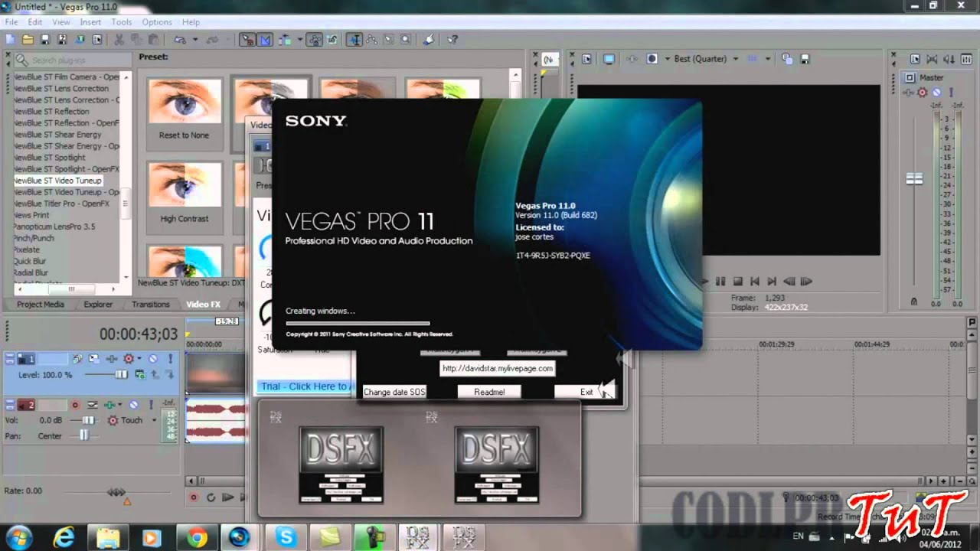980x551 pixels.
Task: Click Video track 1 Track Motion icon
Action: click(x=93, y=358)
